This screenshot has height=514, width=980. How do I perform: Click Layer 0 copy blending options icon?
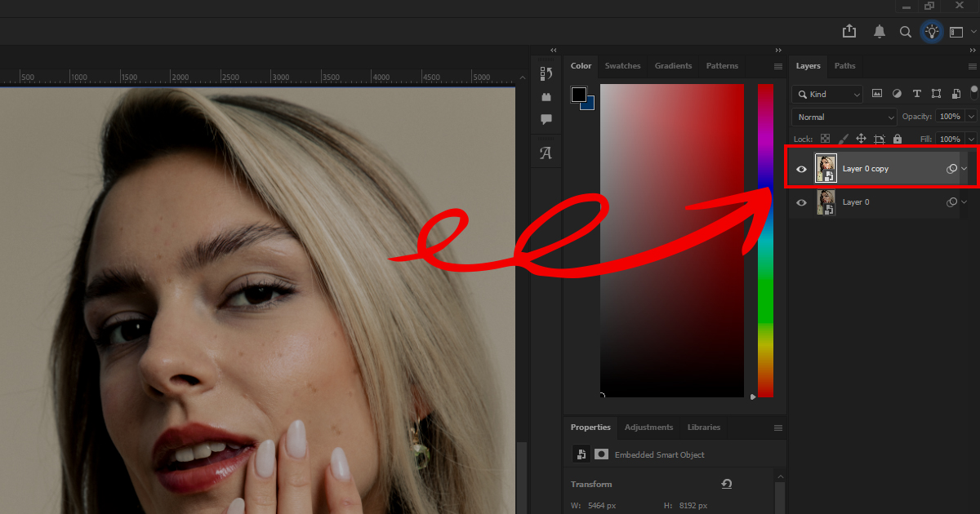(x=951, y=169)
